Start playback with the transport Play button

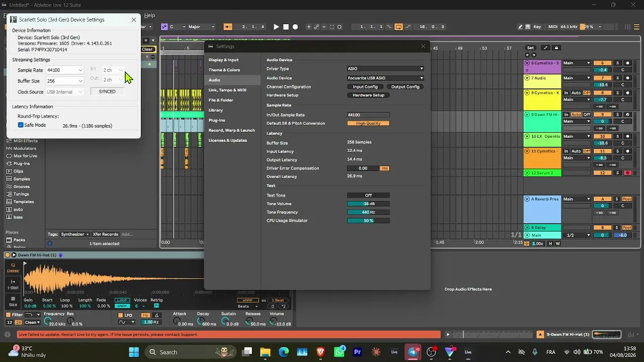tap(276, 27)
